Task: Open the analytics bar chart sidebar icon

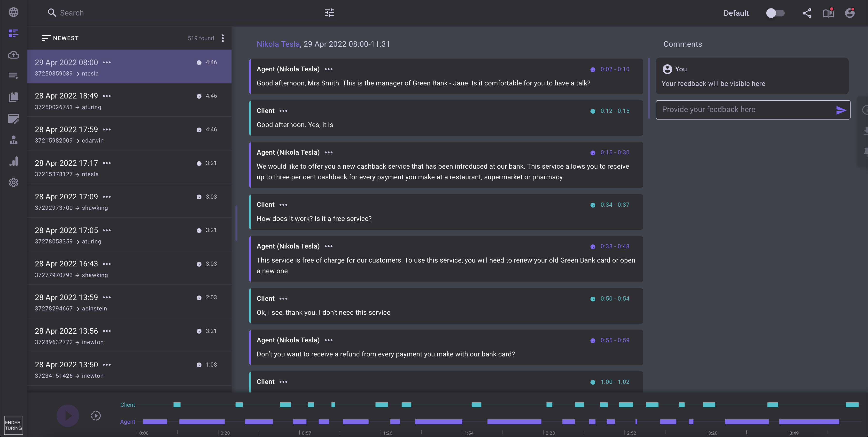Action: (14, 161)
